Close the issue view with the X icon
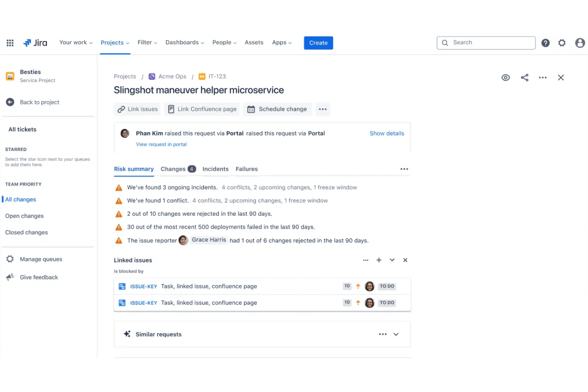 561,77
